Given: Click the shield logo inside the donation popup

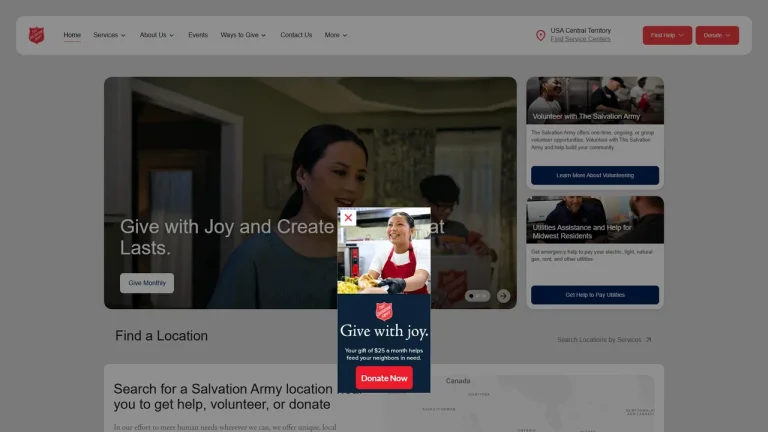Looking at the screenshot, I should click(384, 311).
